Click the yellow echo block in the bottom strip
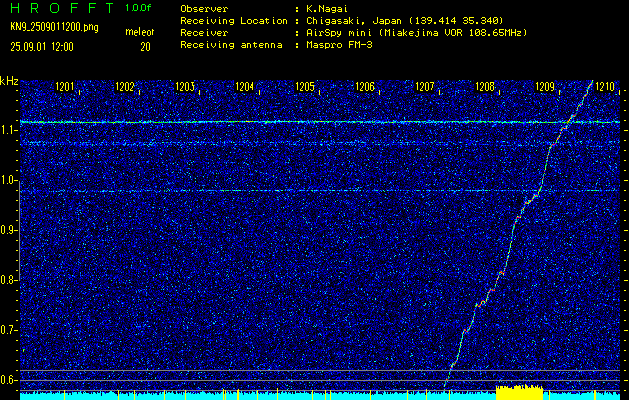 tap(519, 392)
